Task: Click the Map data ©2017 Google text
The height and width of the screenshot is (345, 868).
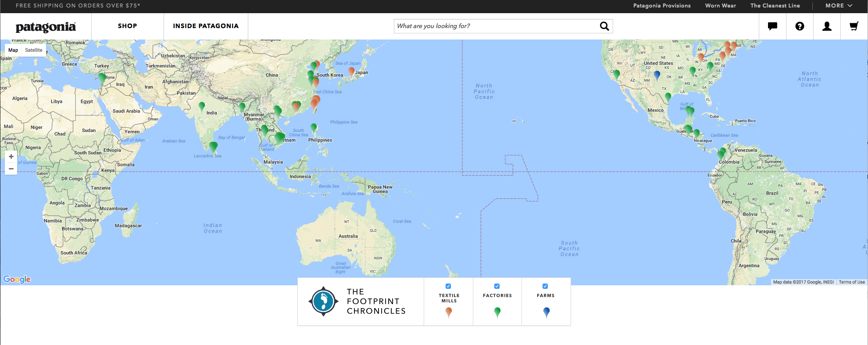Action: 803,282
